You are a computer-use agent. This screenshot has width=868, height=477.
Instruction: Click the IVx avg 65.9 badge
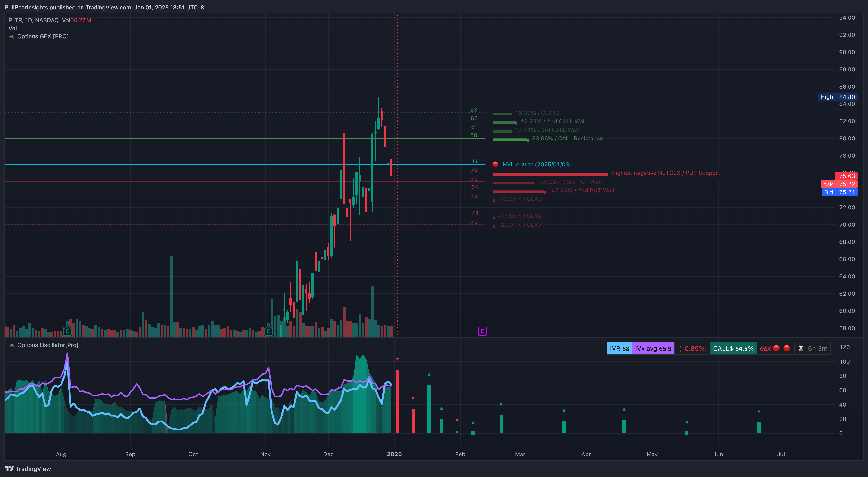pos(653,348)
